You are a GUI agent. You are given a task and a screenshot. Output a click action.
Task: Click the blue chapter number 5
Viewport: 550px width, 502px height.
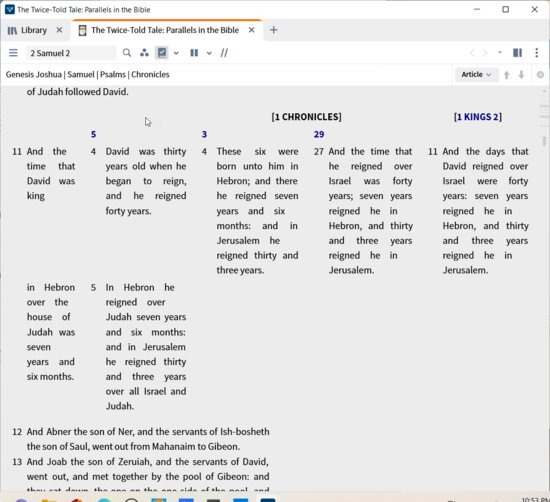point(93,134)
